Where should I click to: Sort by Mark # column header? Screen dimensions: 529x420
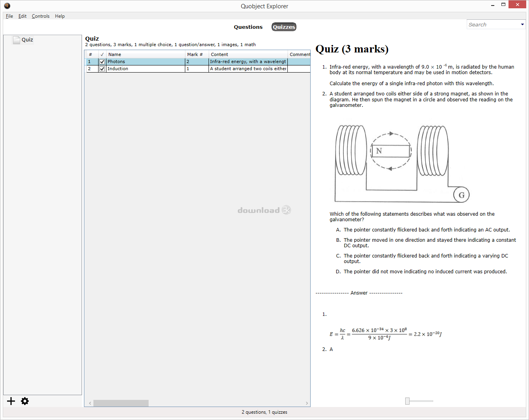pos(197,54)
